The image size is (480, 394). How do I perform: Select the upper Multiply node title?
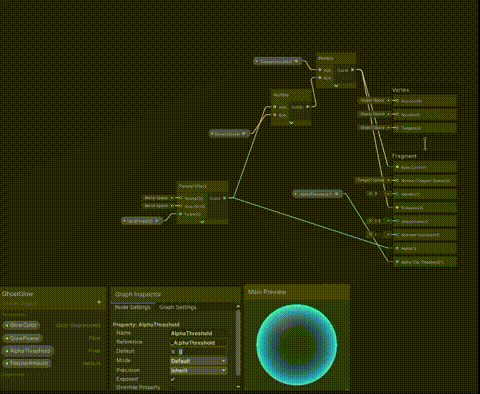326,58
